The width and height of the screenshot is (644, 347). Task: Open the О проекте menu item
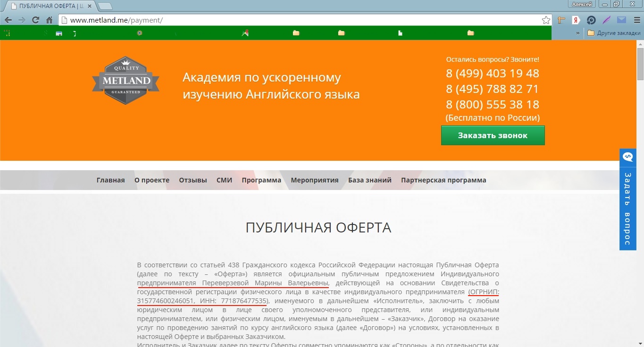(152, 180)
